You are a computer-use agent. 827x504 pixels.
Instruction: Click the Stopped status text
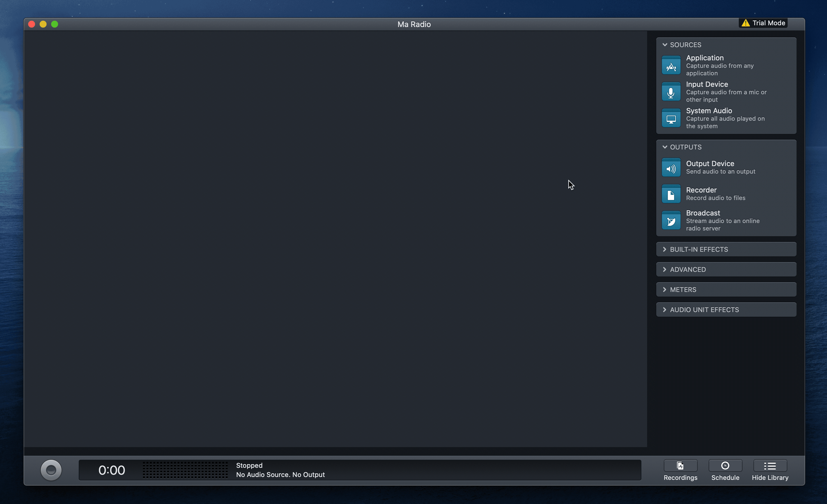tap(249, 465)
